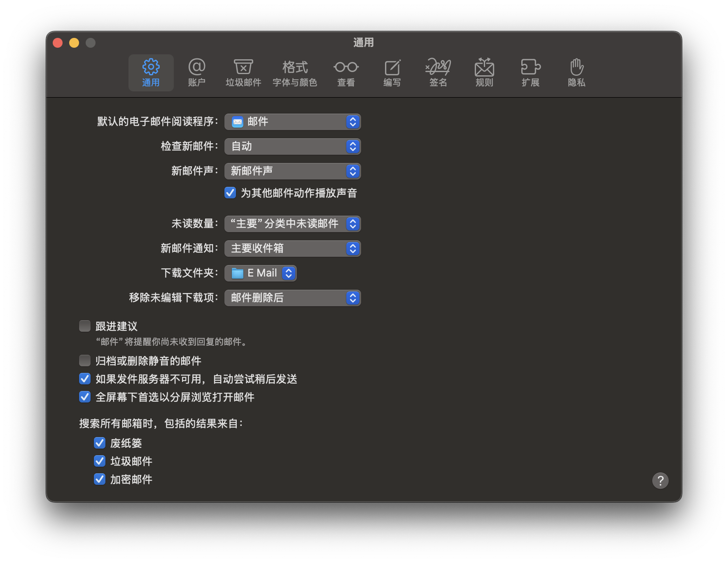728x563 pixels.
Task: Click the help question mark button
Action: [x=660, y=480]
